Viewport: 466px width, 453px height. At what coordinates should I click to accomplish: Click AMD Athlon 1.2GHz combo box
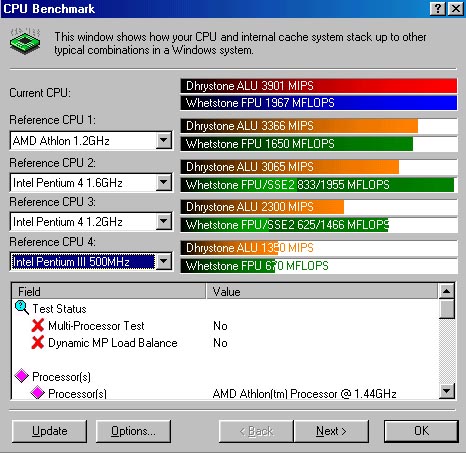(x=91, y=140)
